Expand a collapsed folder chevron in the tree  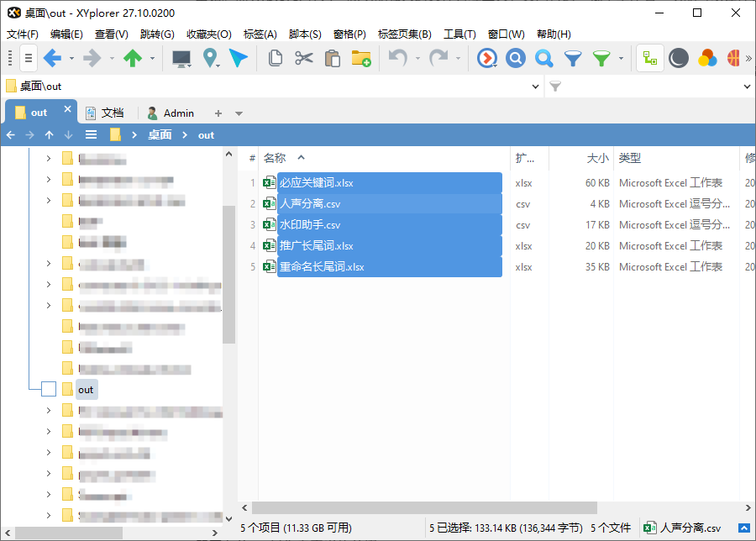pos(49,157)
